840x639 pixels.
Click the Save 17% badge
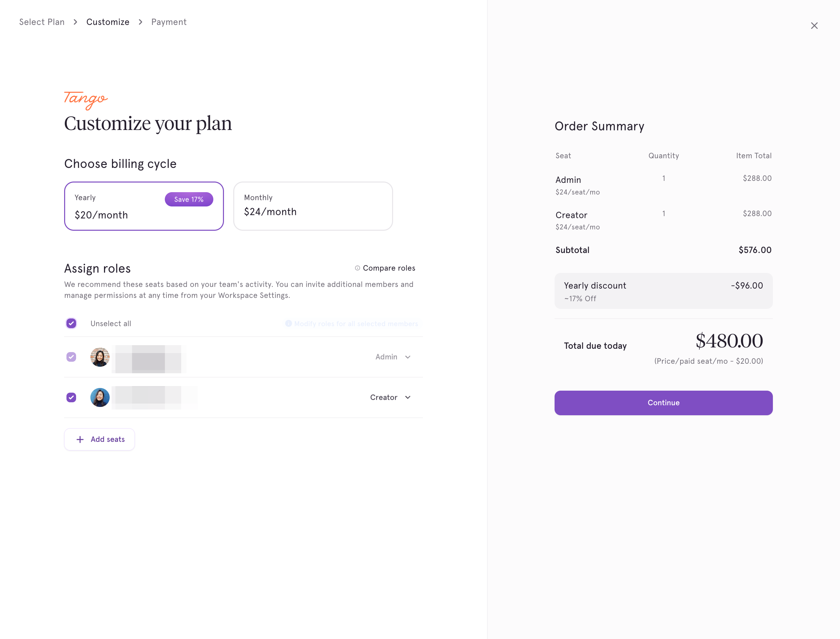click(189, 199)
